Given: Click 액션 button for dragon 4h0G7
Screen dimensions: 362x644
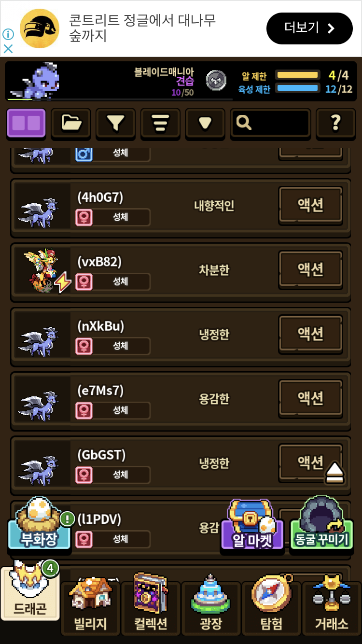Looking at the screenshot, I should point(310,205).
